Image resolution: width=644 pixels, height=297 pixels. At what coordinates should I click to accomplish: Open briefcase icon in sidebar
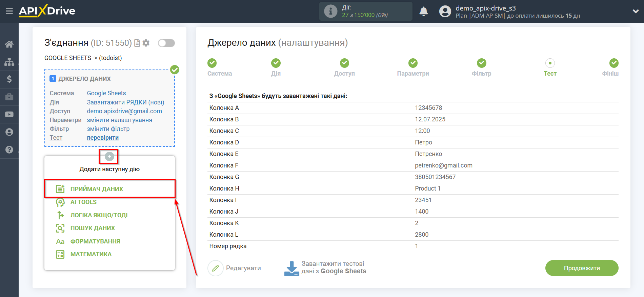9,97
